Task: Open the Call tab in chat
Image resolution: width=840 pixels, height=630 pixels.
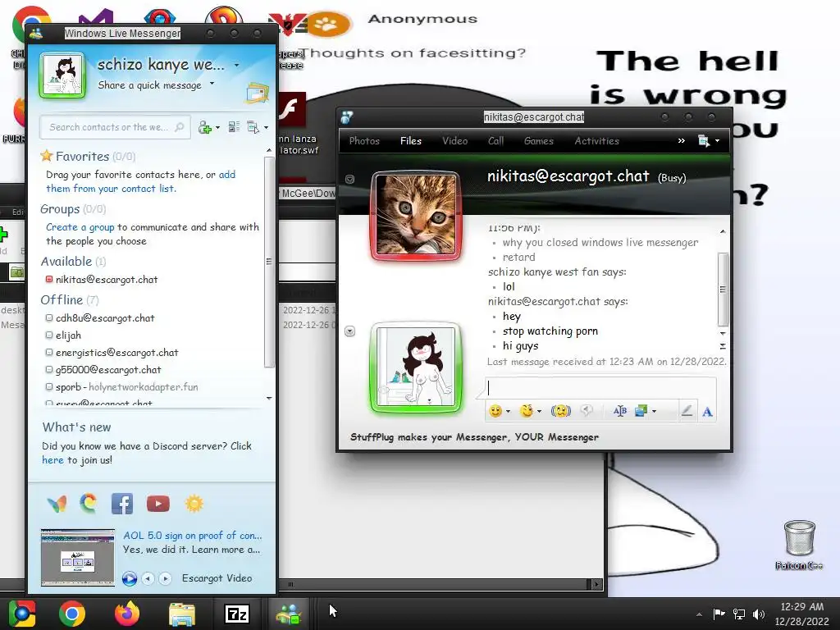Action: (x=495, y=140)
